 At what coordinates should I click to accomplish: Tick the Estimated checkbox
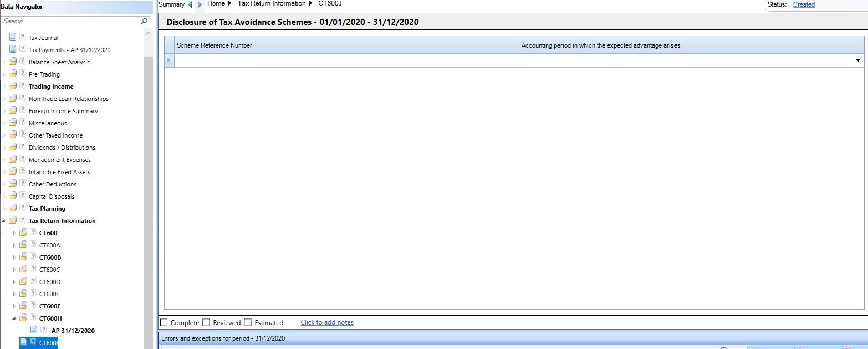tap(248, 322)
